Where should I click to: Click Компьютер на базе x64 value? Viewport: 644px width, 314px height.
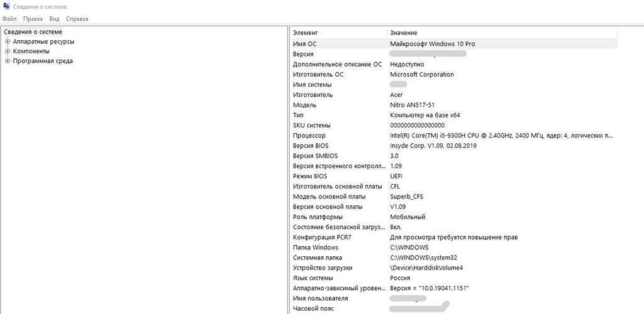[425, 115]
